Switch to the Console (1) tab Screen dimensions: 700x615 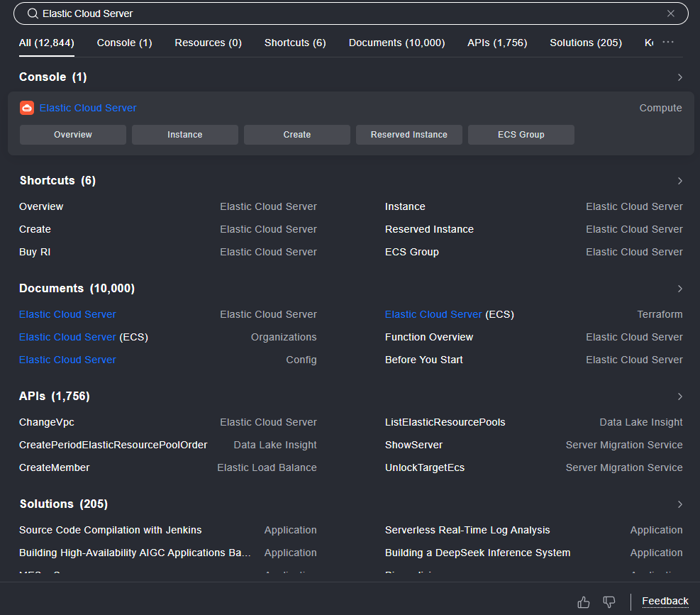(x=125, y=43)
